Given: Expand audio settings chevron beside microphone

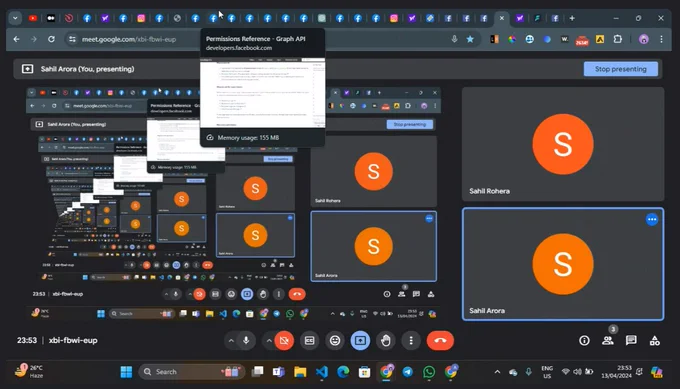Looking at the screenshot, I should 231,341.
